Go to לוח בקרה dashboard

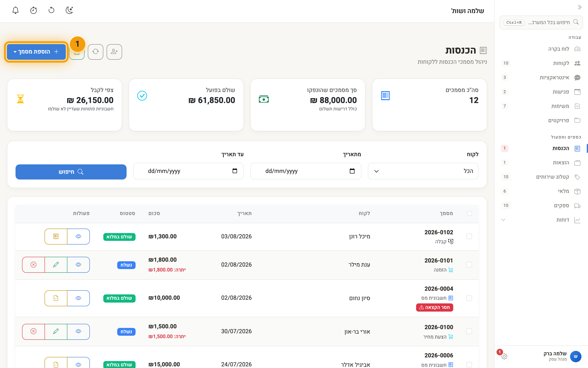pos(541,49)
